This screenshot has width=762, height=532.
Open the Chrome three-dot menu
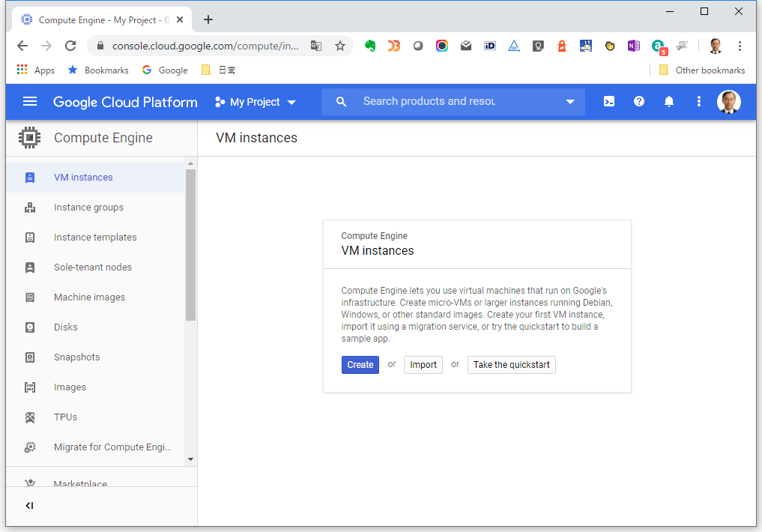tap(740, 46)
